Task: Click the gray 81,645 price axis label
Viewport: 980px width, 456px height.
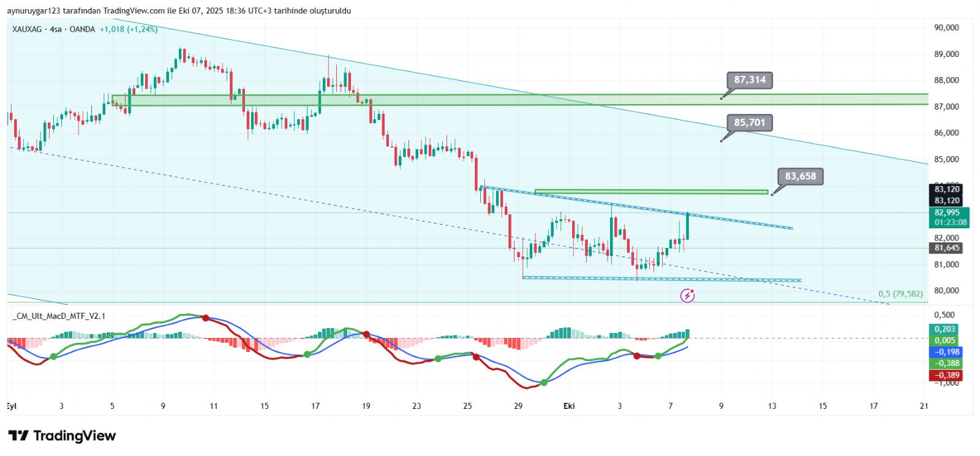Action: click(947, 248)
